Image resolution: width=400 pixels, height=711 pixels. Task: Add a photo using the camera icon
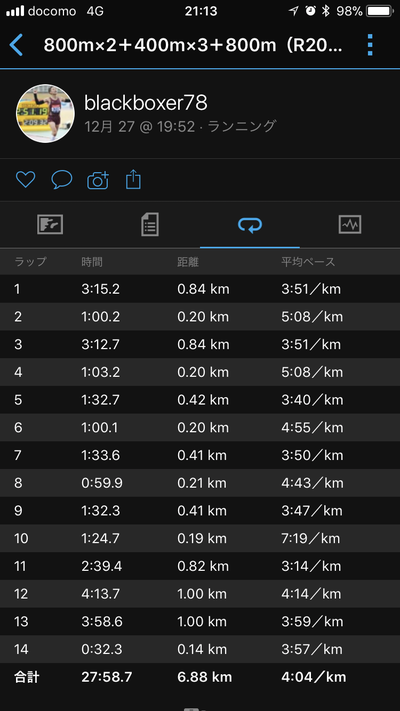(98, 180)
